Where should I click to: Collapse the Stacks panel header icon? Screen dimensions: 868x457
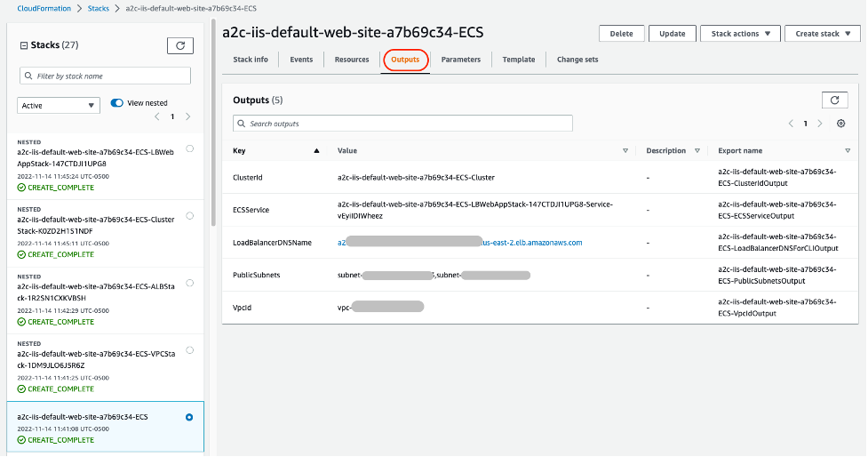[24, 45]
